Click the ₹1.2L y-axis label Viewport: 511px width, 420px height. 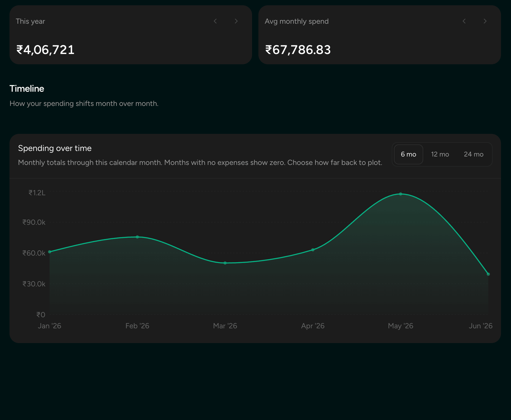pyautogui.click(x=37, y=193)
